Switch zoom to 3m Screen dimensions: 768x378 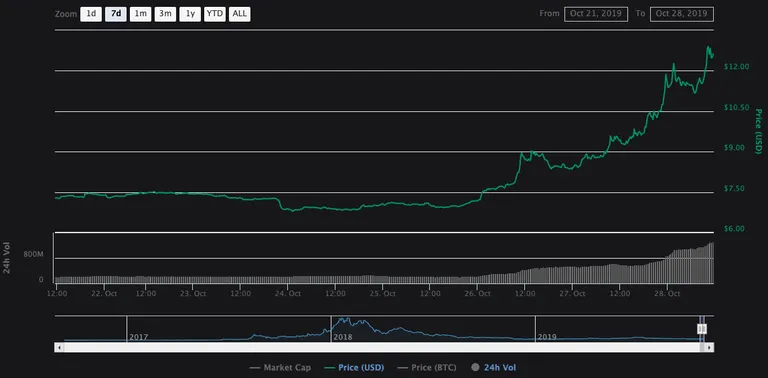(x=166, y=14)
